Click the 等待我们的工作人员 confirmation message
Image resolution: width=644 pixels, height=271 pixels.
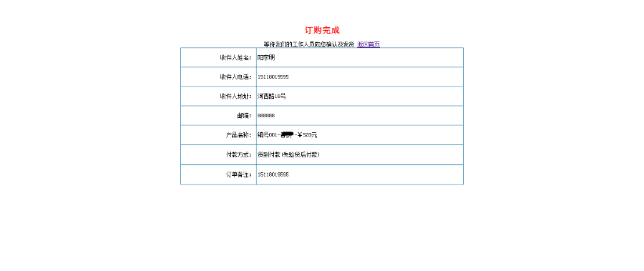309,44
